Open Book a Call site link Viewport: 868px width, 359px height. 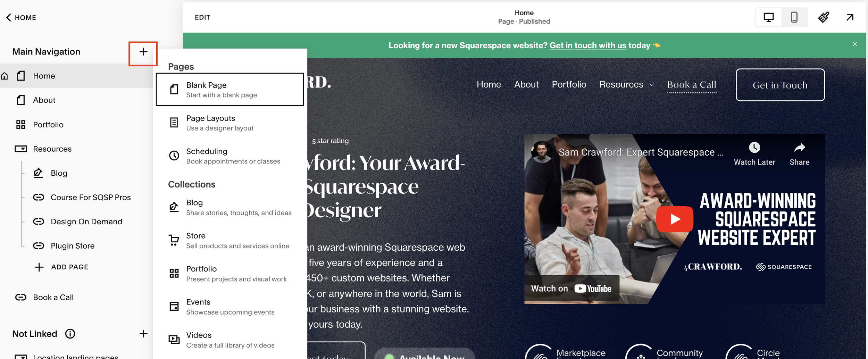point(692,85)
